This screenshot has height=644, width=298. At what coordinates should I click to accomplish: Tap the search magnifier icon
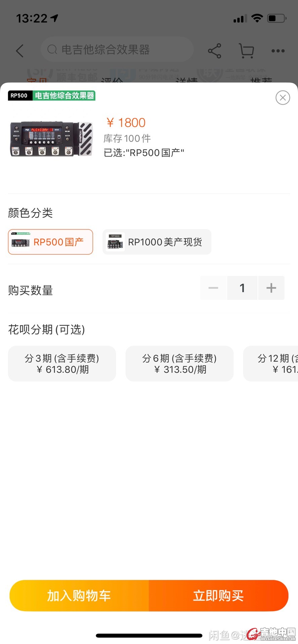tap(52, 50)
